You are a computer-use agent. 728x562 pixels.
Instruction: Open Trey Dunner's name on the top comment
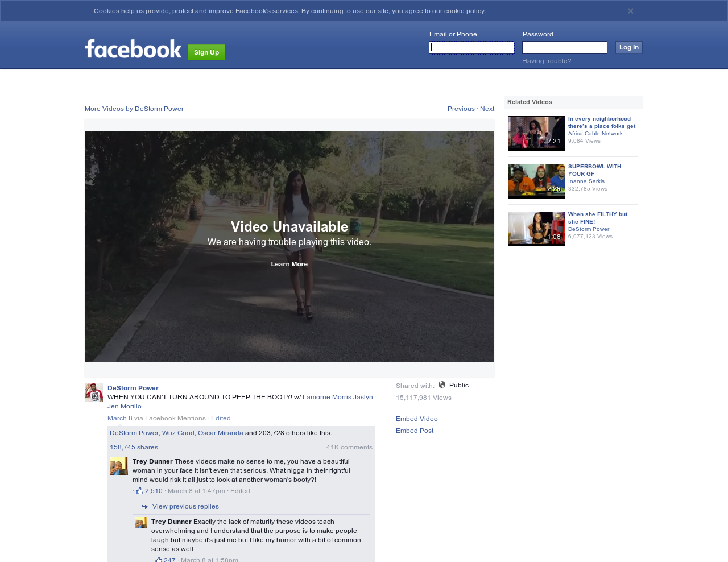click(152, 461)
